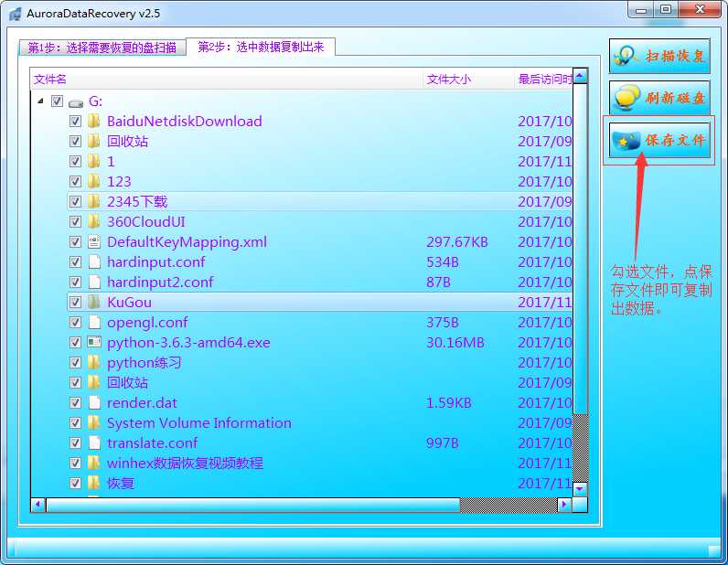The width and height of the screenshot is (728, 565).
Task: Click the opengl.conf file icon
Action: [x=94, y=322]
